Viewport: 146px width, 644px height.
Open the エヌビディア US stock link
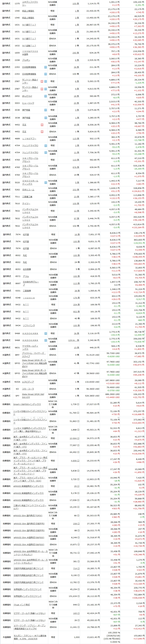click(x=28, y=382)
